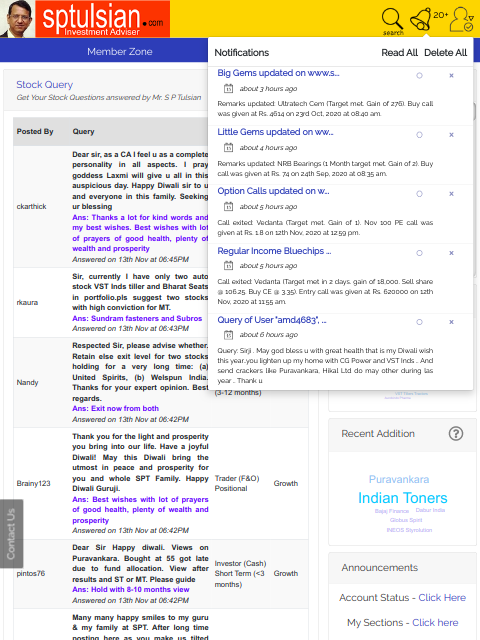This screenshot has width=480, height=640.
Task: Open the search magnifier icon
Action: point(393,21)
